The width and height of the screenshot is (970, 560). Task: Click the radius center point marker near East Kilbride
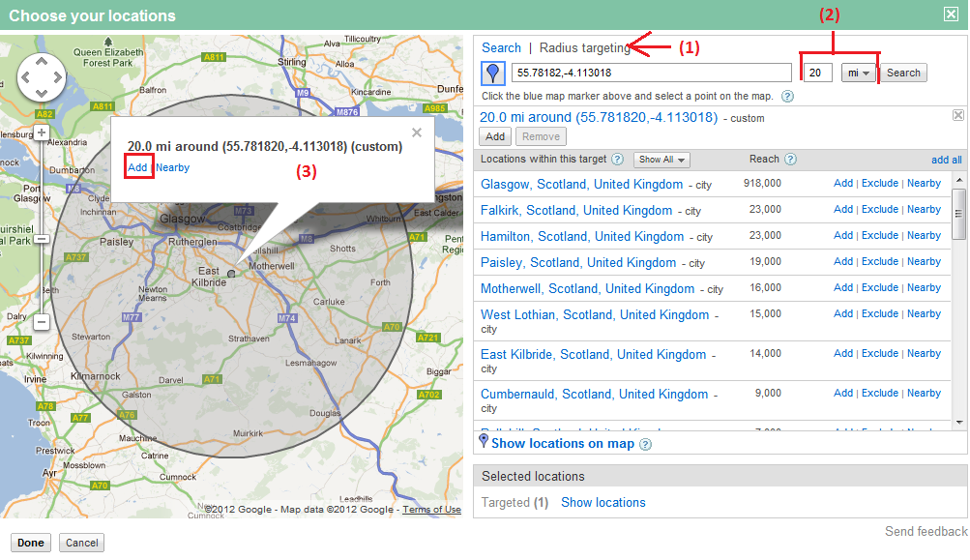231,274
